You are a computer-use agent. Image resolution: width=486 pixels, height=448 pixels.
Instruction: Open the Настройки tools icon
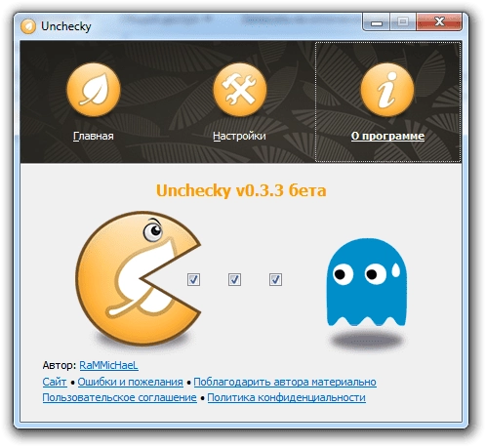pyautogui.click(x=240, y=90)
